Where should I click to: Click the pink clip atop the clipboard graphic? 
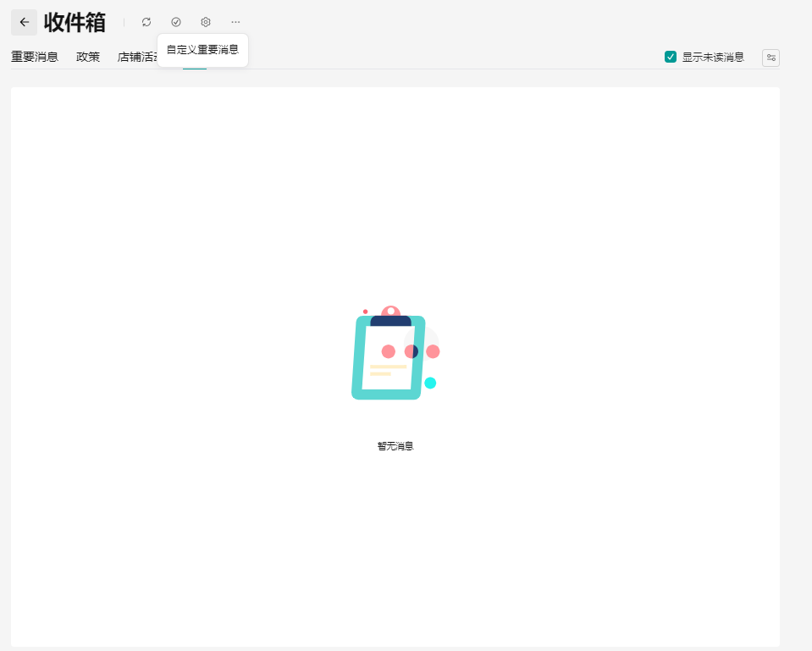tap(390, 312)
